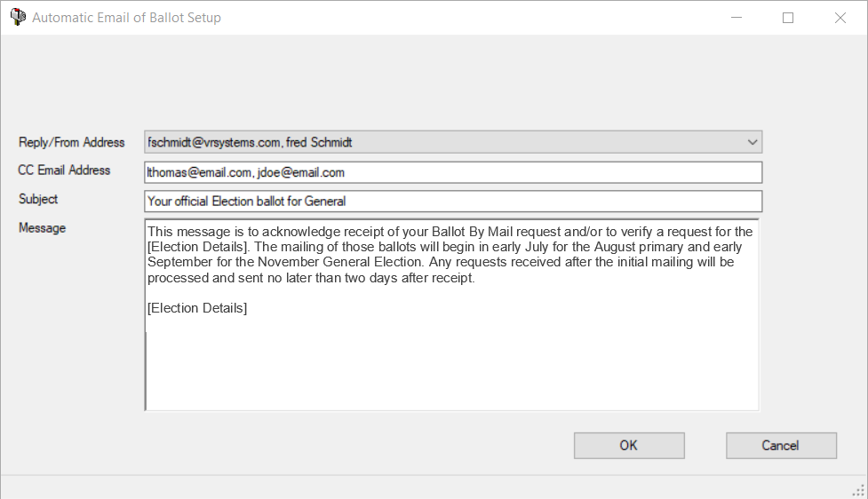
Task: Click the resize grip at window corner
Action: pyautogui.click(x=858, y=490)
